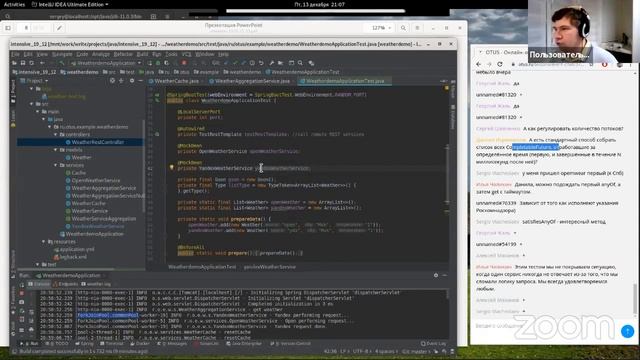Collapse the services package node
The width and height of the screenshot is (640, 360).
(x=56, y=165)
